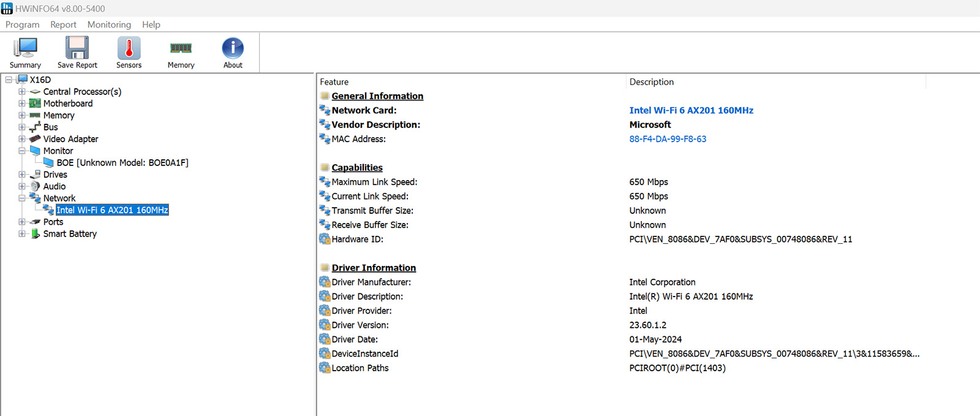Viewport: 980px width, 416px height.
Task: Click the Intel Wi-Fi adapter icon in tree
Action: pyautogui.click(x=49, y=210)
